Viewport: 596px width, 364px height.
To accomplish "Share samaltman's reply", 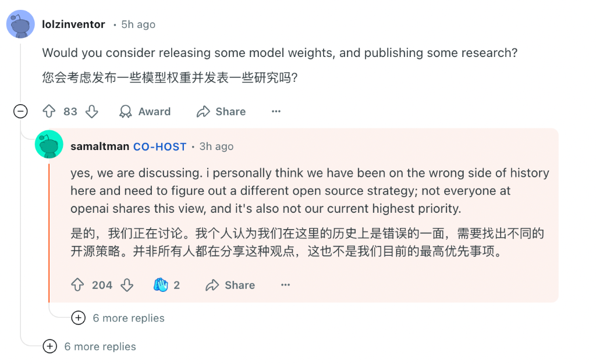I will [x=229, y=285].
